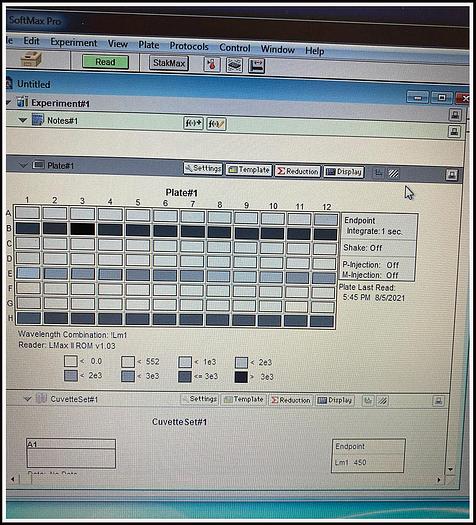Click the printer icon in the toolbar
The height and width of the screenshot is (525, 476).
tap(31, 60)
